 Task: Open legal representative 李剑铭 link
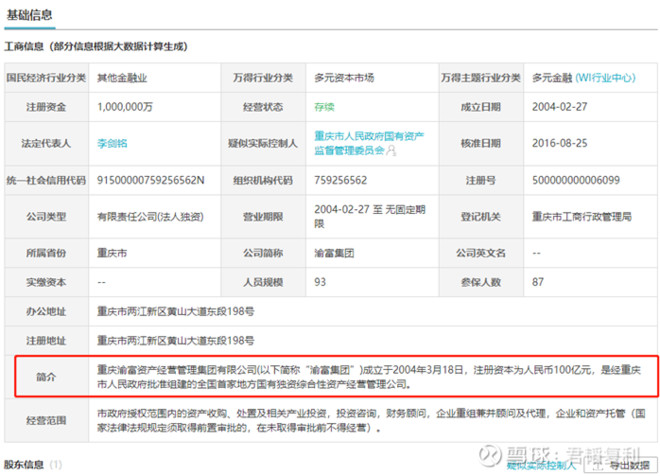[x=112, y=144]
